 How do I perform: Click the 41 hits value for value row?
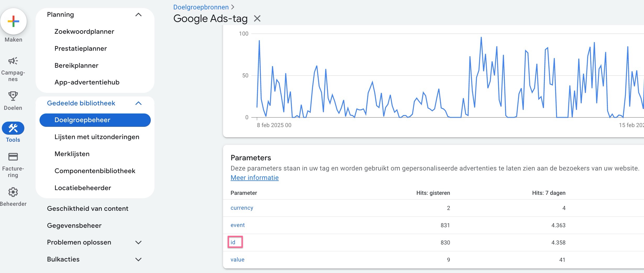[x=562, y=260]
